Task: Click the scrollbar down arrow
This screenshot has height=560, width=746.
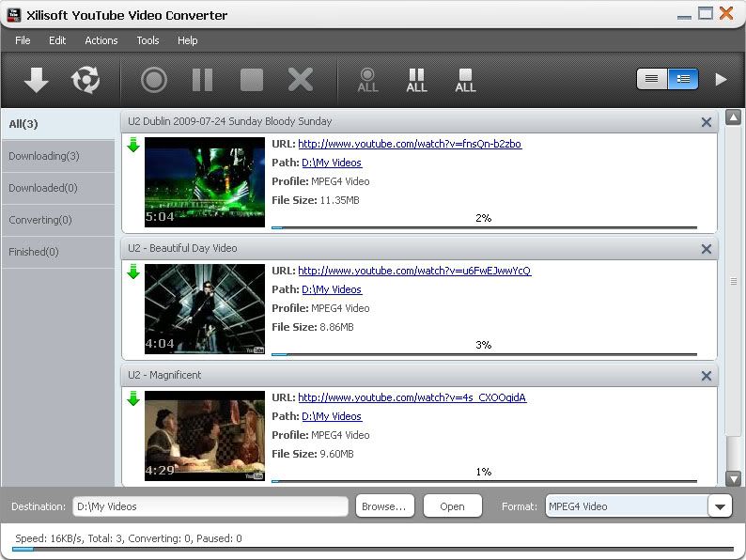Action: (x=733, y=478)
